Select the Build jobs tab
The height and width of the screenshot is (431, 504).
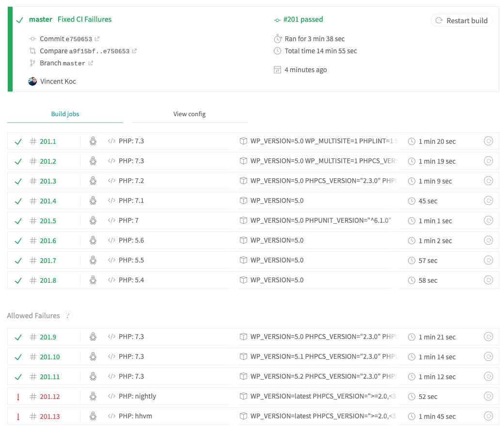[65, 114]
